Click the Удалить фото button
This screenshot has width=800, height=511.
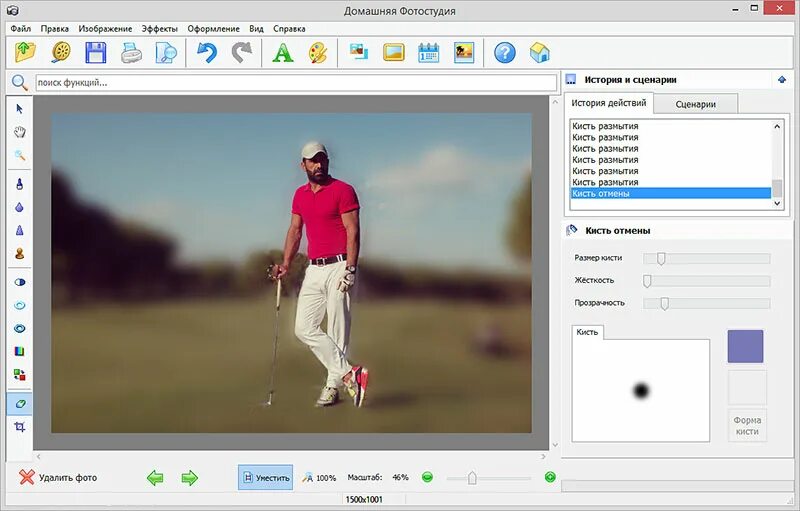pos(58,477)
